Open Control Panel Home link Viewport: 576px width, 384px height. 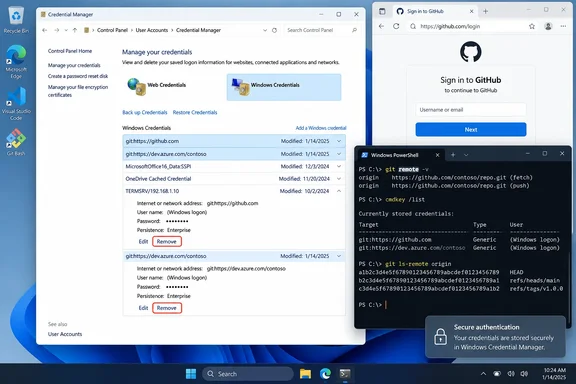point(70,51)
